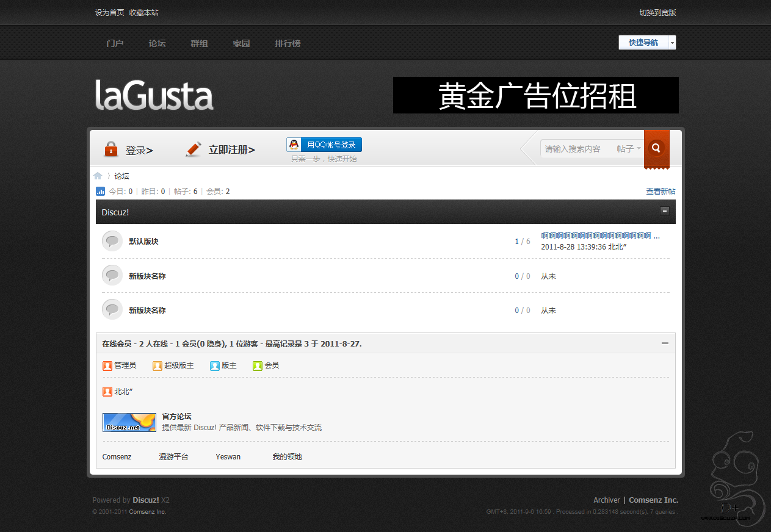This screenshot has height=532, width=771.
Task: Click the search input field
Action: click(x=577, y=149)
